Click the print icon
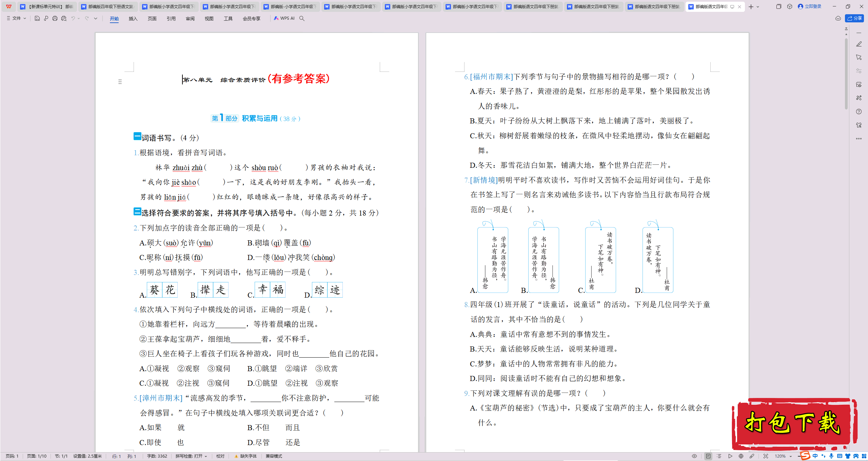 (55, 18)
